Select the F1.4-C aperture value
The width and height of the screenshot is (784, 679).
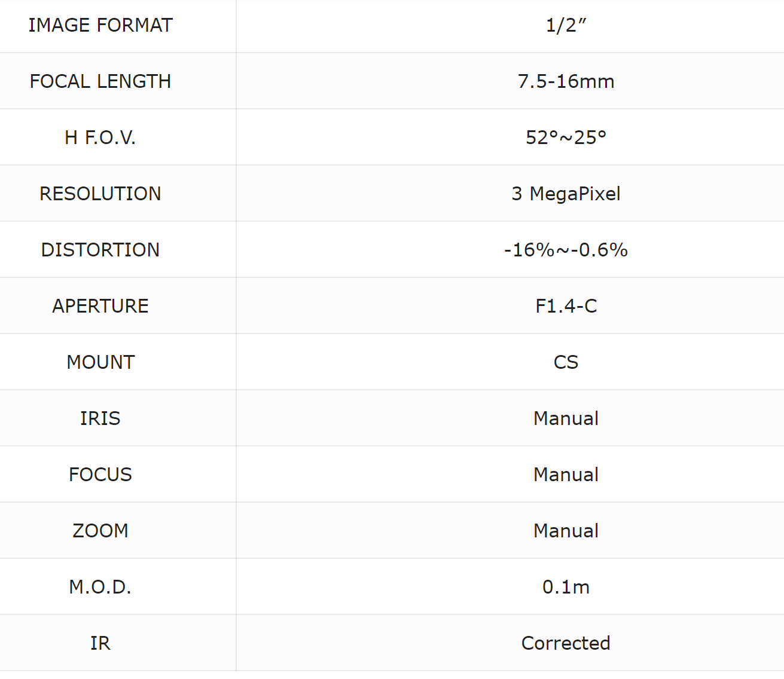click(x=566, y=306)
